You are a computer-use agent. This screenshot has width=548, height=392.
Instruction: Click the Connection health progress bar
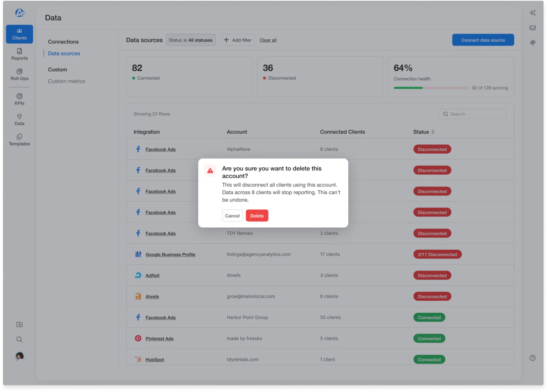pyautogui.click(x=431, y=88)
